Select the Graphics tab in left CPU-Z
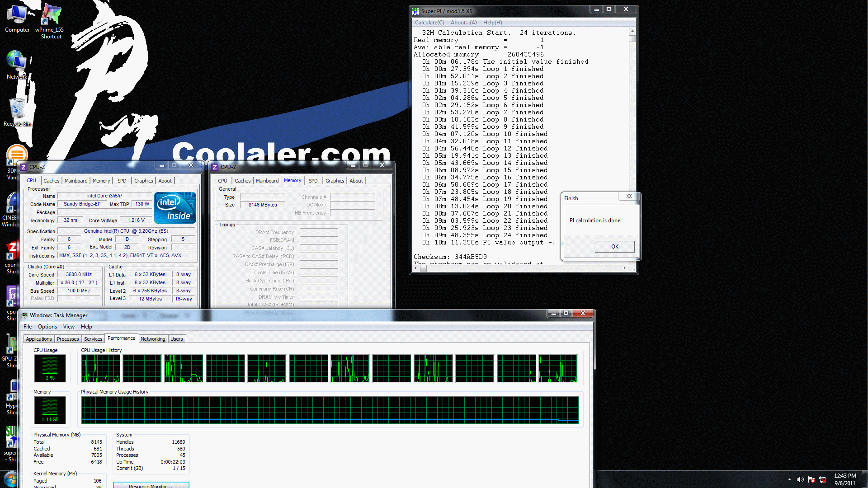Viewport: 868px width, 488px height. click(144, 181)
